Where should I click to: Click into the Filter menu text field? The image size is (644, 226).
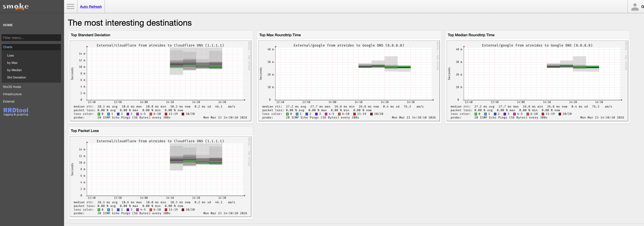(31, 38)
